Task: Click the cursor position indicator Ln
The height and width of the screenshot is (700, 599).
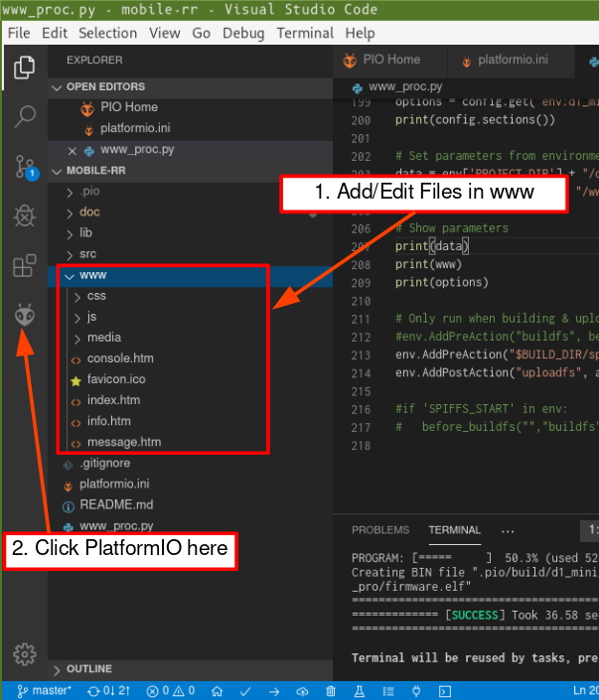Action: [586, 691]
